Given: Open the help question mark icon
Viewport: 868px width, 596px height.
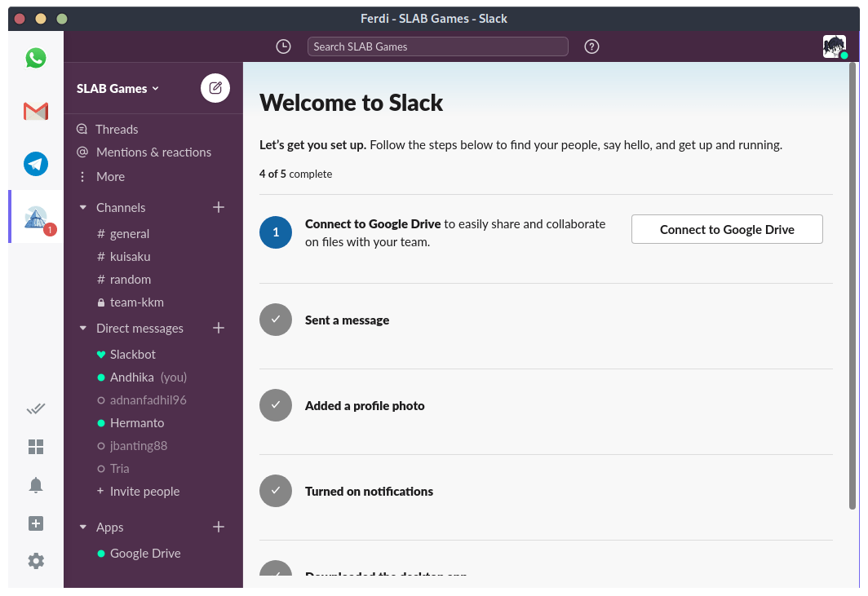Looking at the screenshot, I should click(x=591, y=46).
